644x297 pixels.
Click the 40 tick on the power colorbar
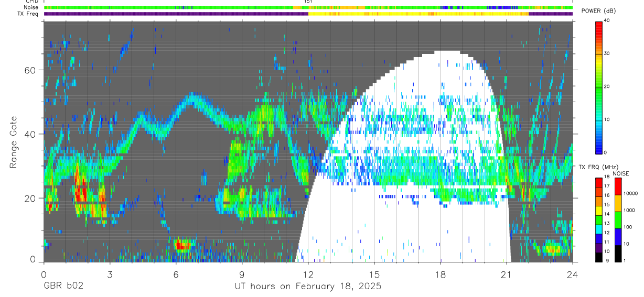[x=607, y=20]
